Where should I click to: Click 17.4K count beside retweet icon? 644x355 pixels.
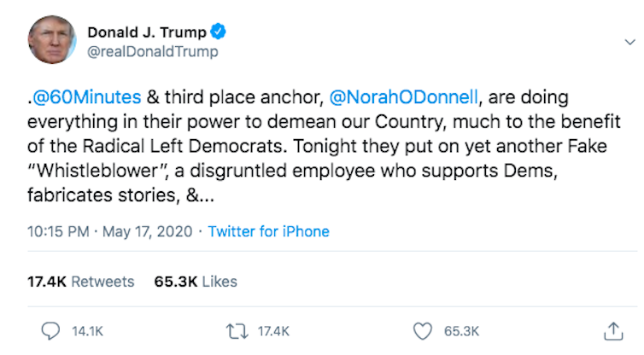274,331
